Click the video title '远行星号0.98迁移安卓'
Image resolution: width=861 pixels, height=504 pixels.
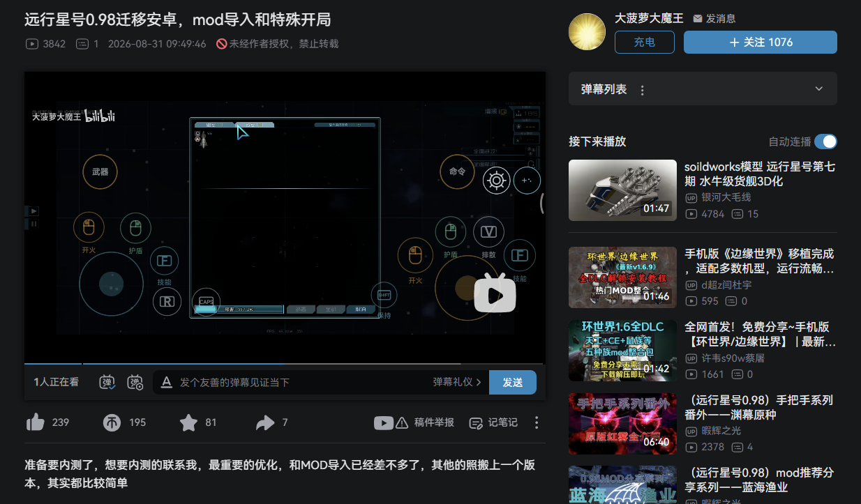(178, 19)
